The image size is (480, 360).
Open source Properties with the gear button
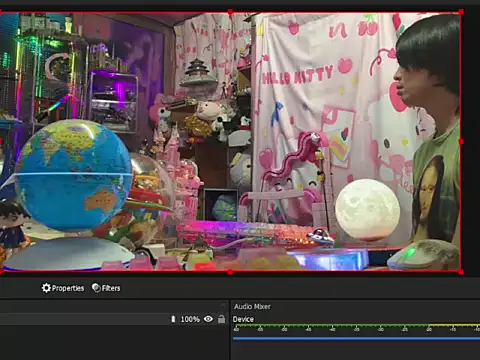[x=63, y=288]
